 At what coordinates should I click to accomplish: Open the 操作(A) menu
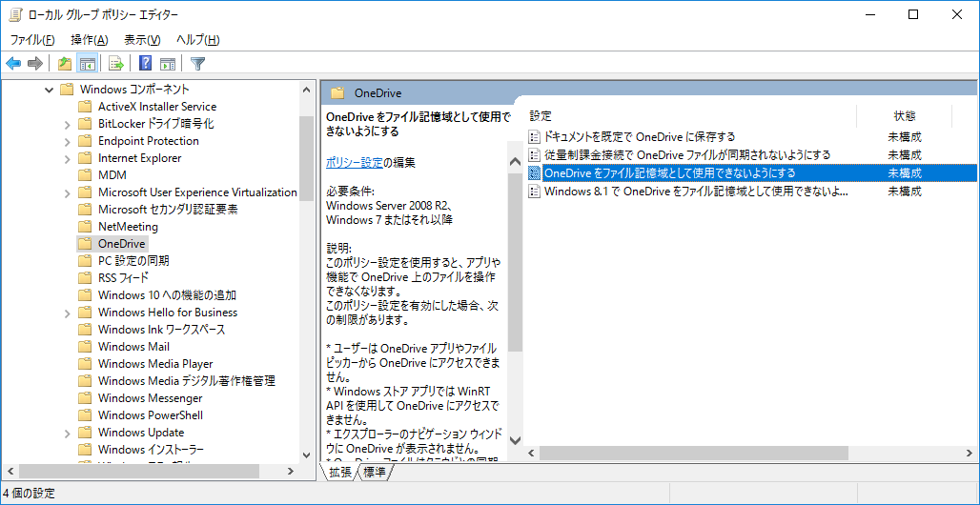90,40
